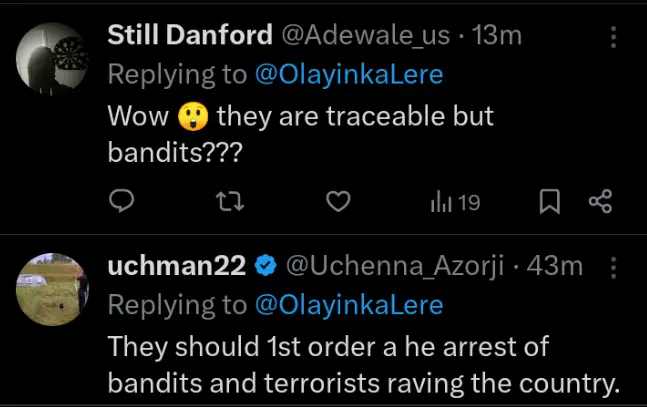Screen dimensions: 647x407
Task: Visit the @Adewale_us handle
Action: coord(364,36)
